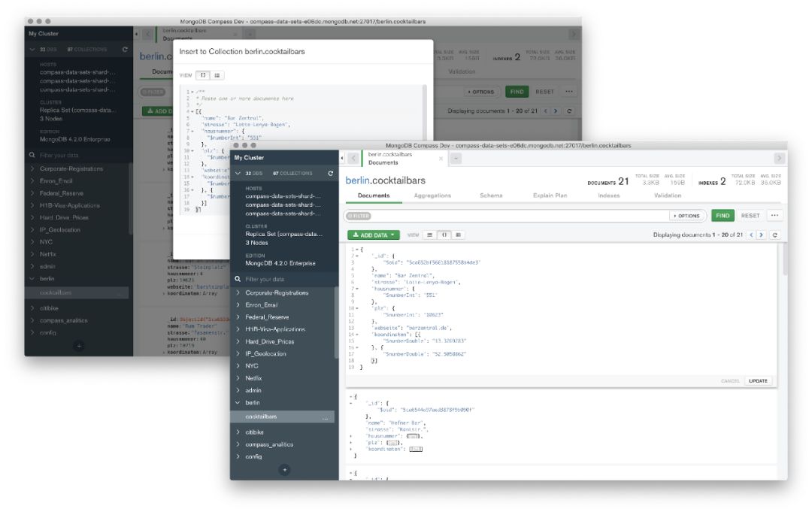
Task: Open the Schema tab in front window
Action: (491, 195)
